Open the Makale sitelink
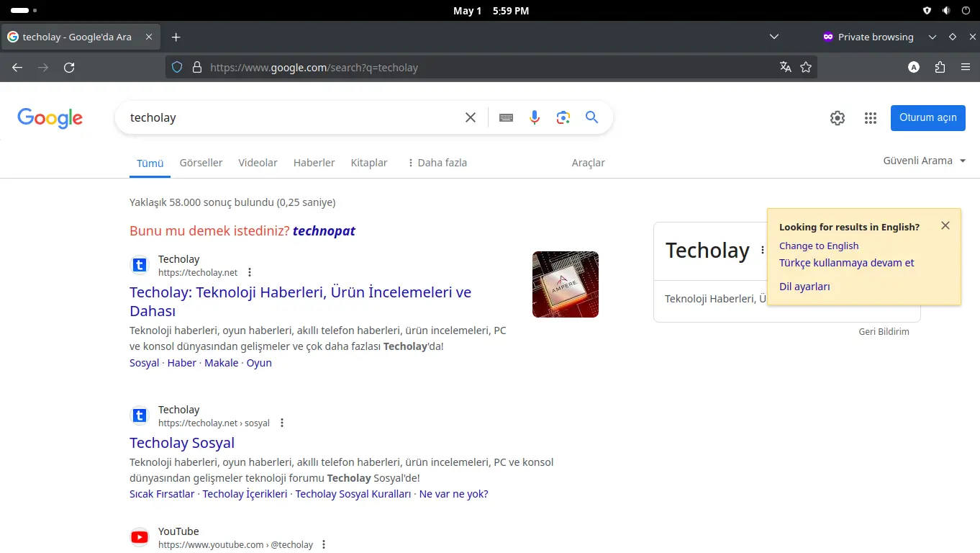The width and height of the screenshot is (980, 553). click(221, 363)
